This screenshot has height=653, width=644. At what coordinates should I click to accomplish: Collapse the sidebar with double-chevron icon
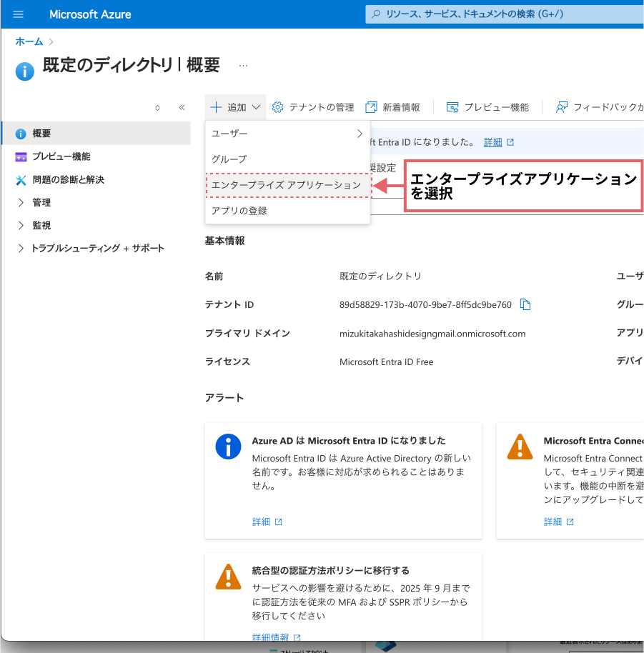pos(182,108)
